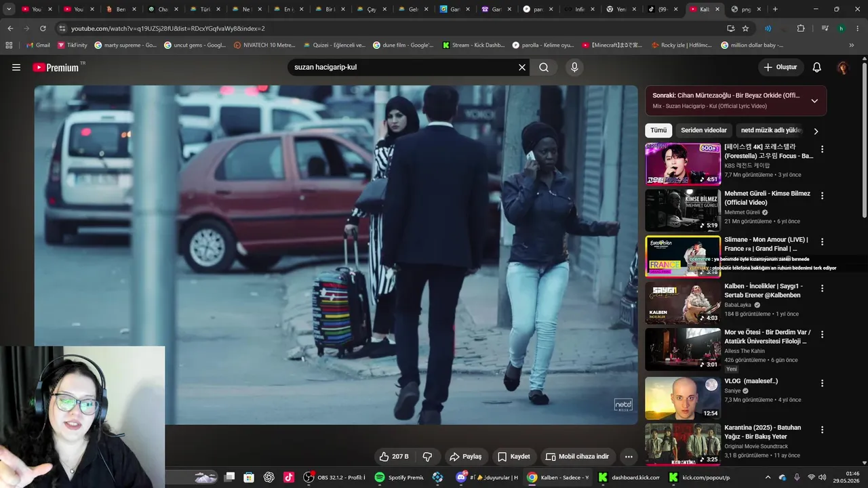Dislike the video with thumbs-down icon
This screenshot has height=488, width=868.
tap(427, 457)
